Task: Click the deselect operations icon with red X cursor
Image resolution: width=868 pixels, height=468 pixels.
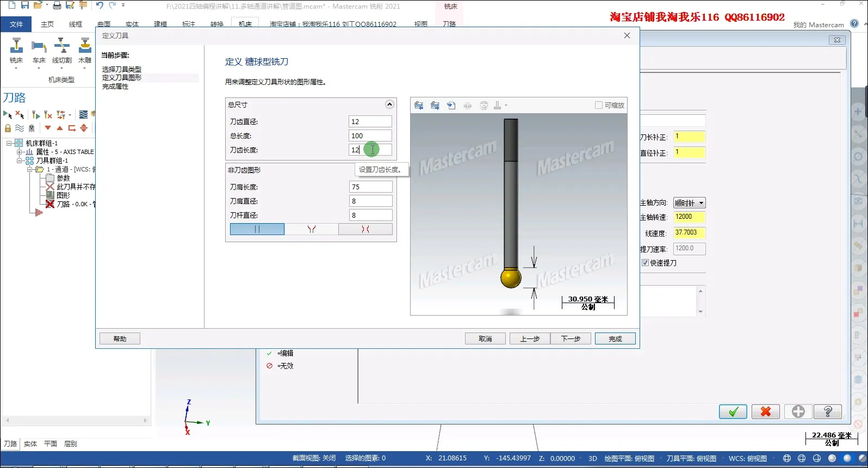Action: [20, 115]
